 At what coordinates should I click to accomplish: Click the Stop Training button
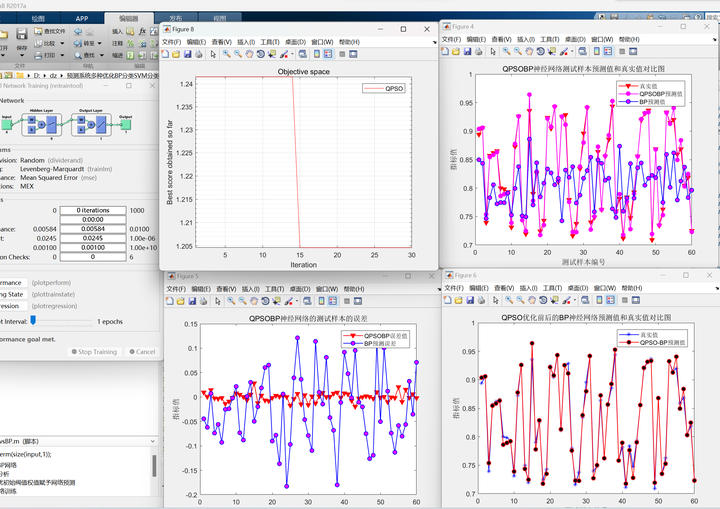click(x=95, y=352)
